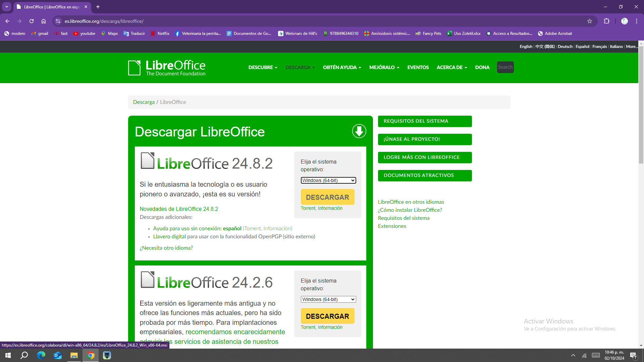Open DOCUMENTOS ATRACTIVOS button

[x=425, y=176]
